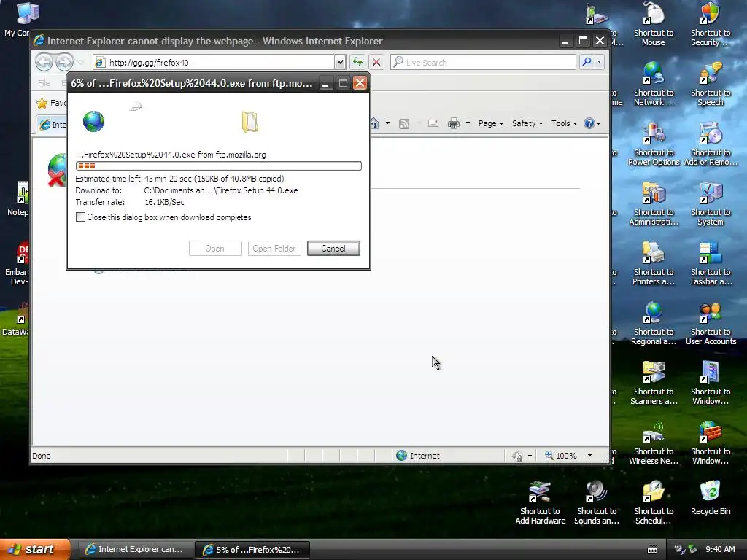This screenshot has height=560, width=747.
Task: Select the Recycle Bin desktop icon
Action: (711, 497)
